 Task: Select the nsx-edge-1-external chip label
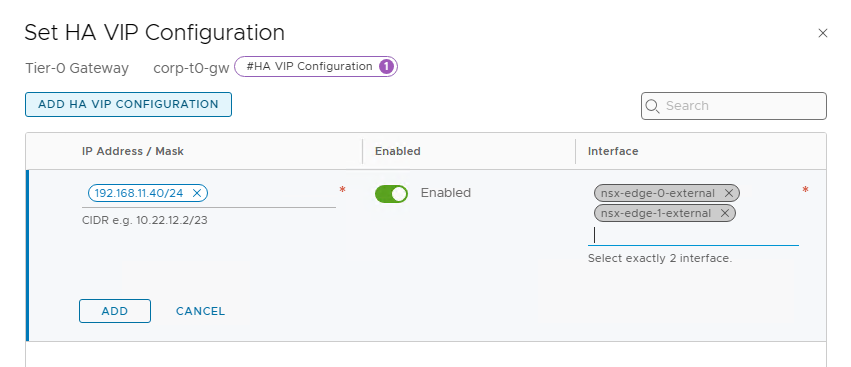656,213
